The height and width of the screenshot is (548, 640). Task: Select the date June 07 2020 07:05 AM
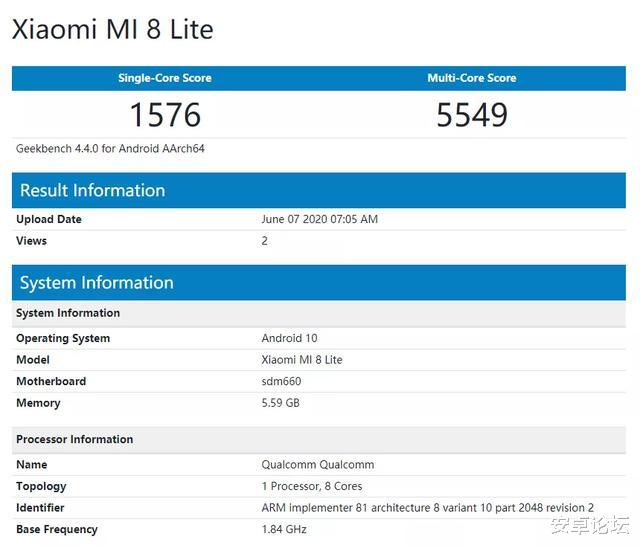tap(320, 219)
